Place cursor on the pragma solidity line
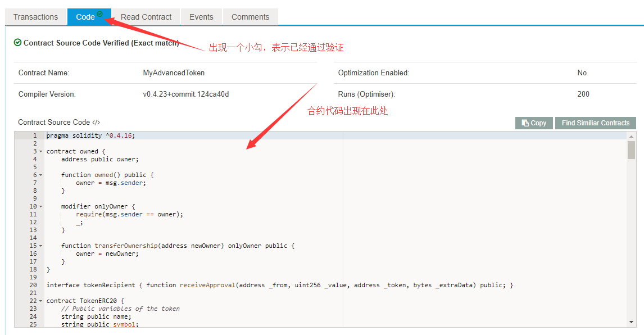This screenshot has height=335, width=644. 90,135
